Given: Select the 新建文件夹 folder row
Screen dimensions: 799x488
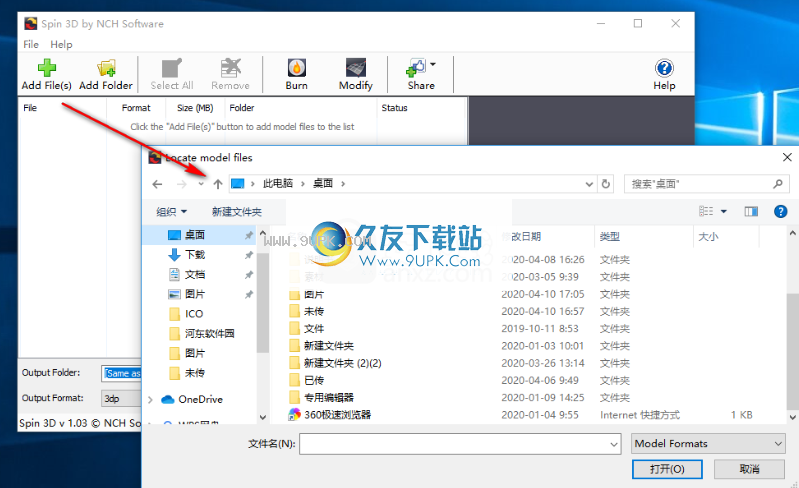Looking at the screenshot, I should click(328, 346).
